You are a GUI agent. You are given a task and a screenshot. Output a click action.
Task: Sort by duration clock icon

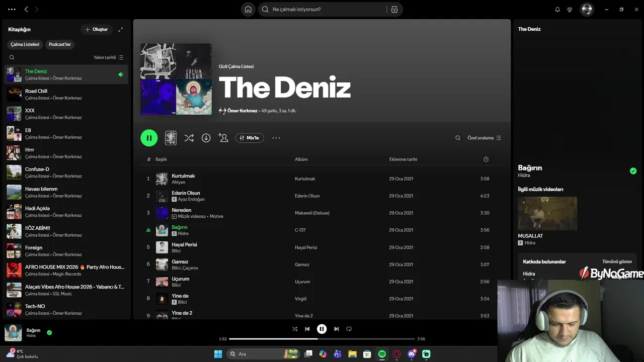tap(486, 159)
